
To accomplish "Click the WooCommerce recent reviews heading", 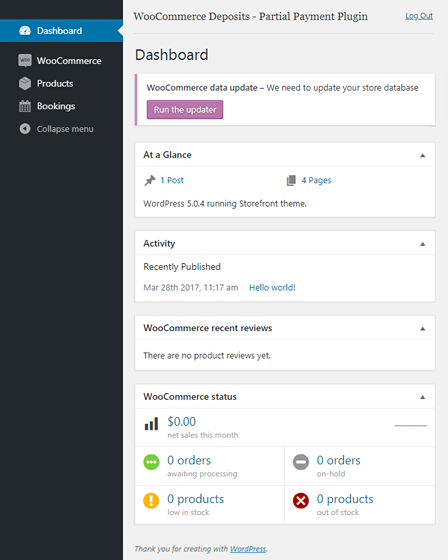I will click(x=208, y=328).
